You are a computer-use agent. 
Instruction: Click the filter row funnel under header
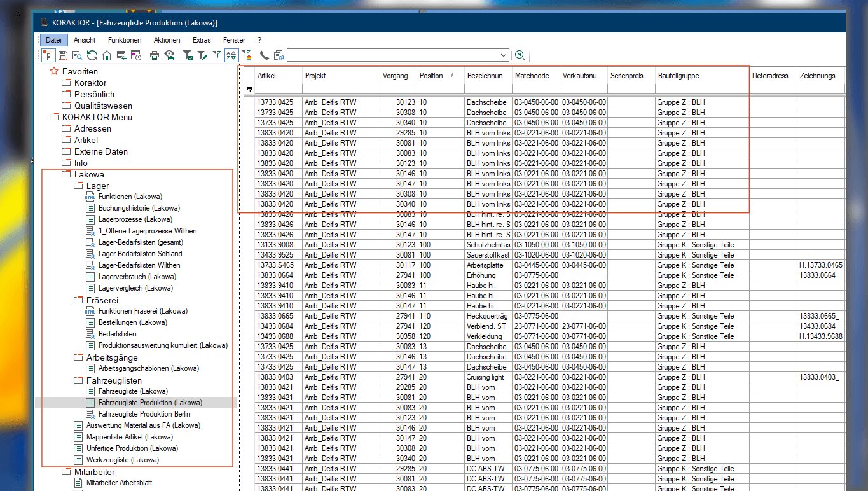249,90
